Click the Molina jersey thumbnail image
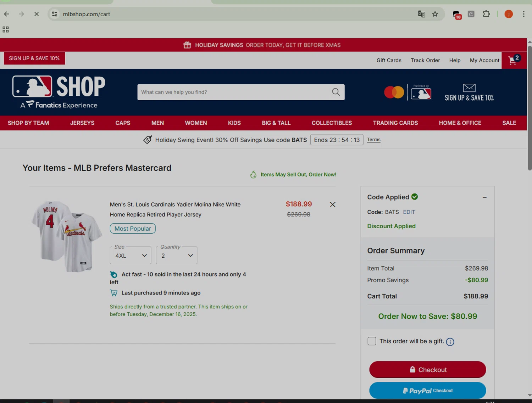This screenshot has width=532, height=403. [x=66, y=236]
